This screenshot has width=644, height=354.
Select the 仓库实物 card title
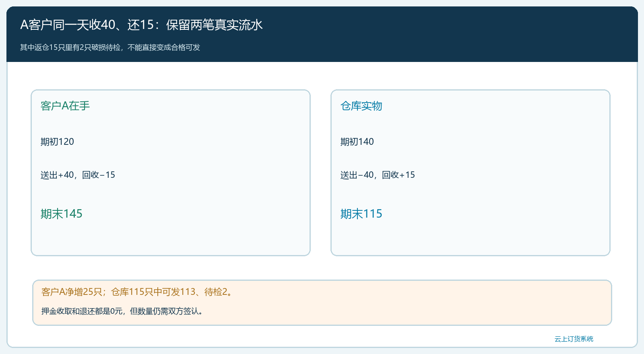(x=361, y=106)
